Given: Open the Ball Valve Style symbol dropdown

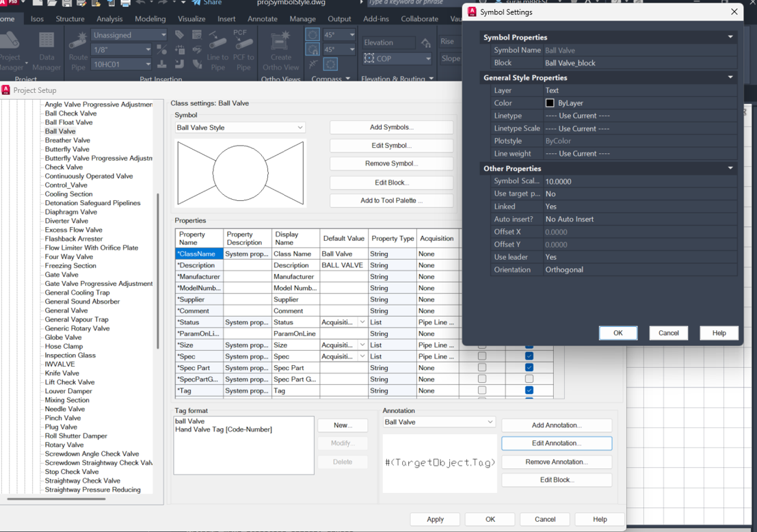Looking at the screenshot, I should 300,128.
